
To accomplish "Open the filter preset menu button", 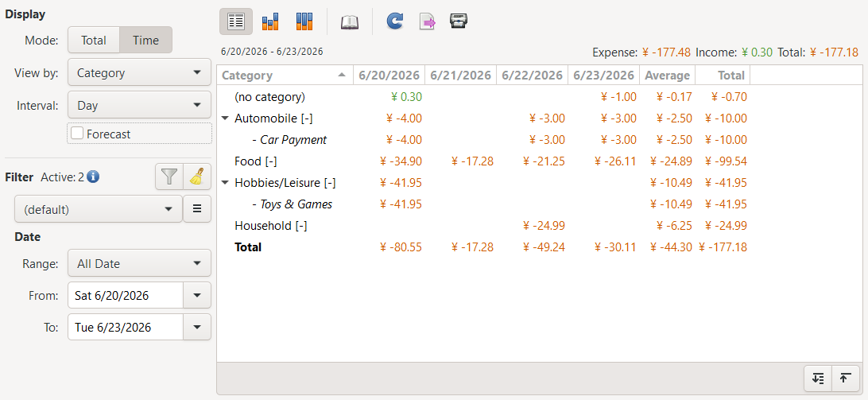I will tap(197, 209).
